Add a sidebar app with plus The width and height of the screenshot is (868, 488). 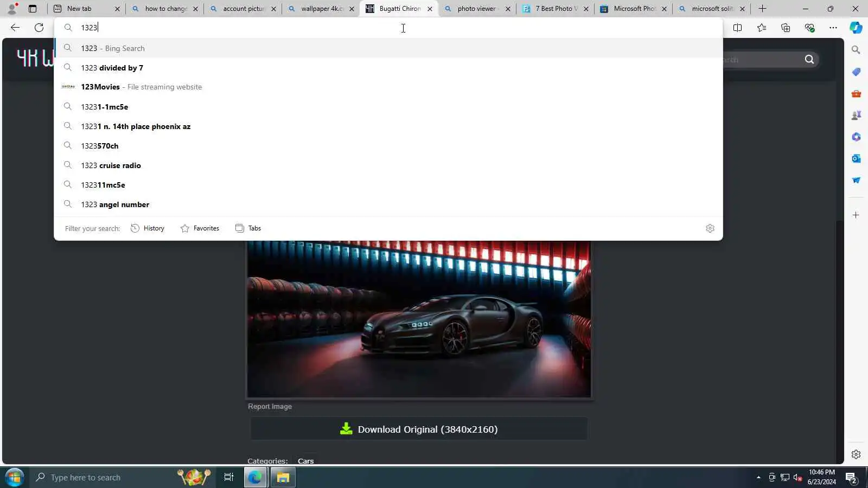(x=856, y=215)
